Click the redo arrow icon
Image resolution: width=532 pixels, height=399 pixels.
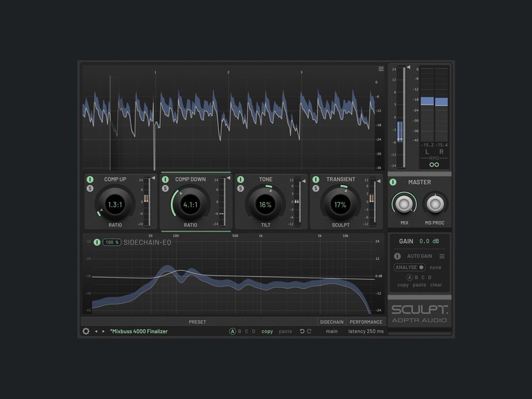click(309, 331)
